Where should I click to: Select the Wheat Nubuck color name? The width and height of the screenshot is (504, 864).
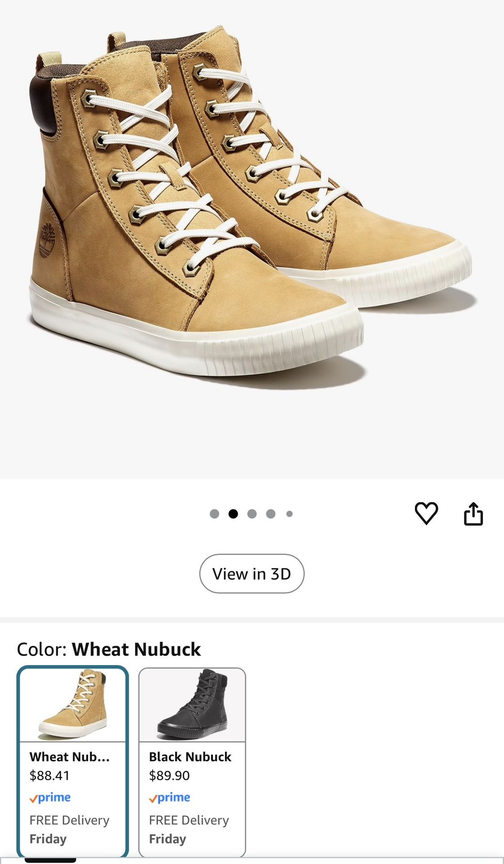click(x=69, y=757)
